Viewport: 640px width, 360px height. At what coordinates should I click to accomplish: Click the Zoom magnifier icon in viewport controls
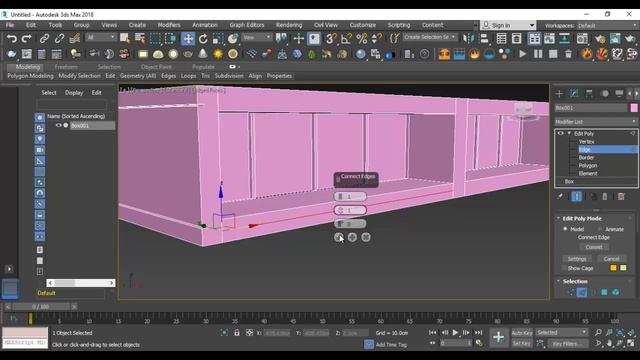click(x=598, y=333)
